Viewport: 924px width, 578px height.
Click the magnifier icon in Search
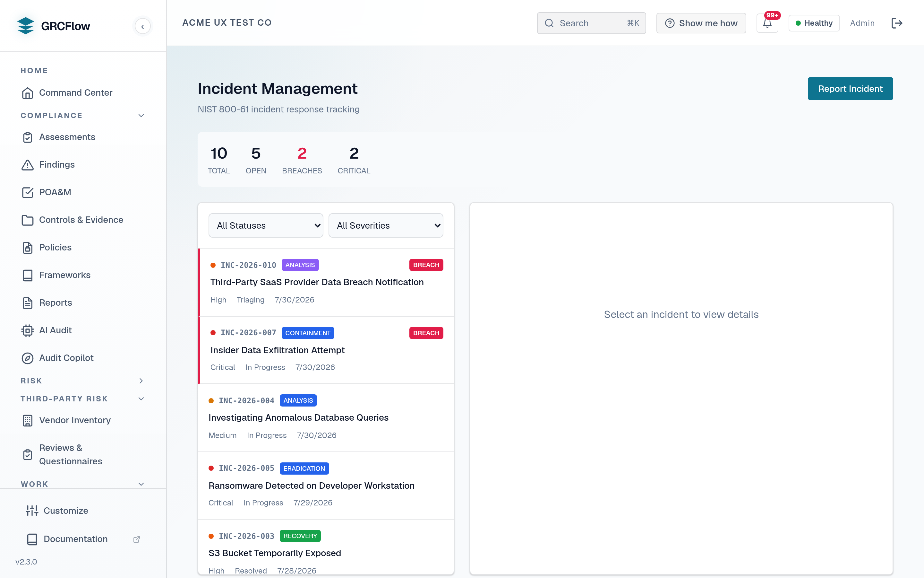pyautogui.click(x=549, y=23)
